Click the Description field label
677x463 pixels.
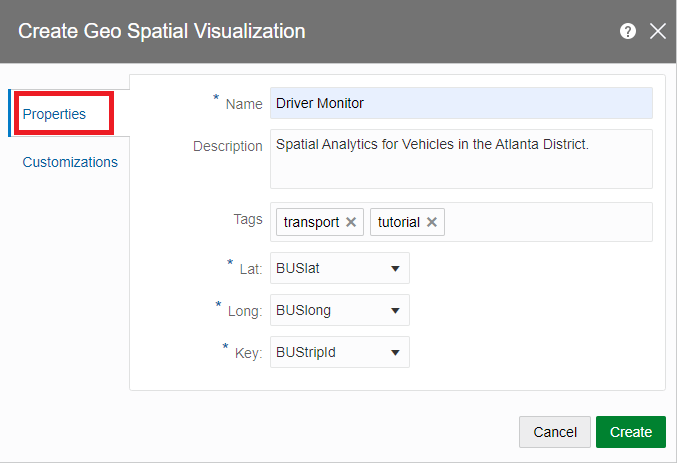tap(227, 146)
